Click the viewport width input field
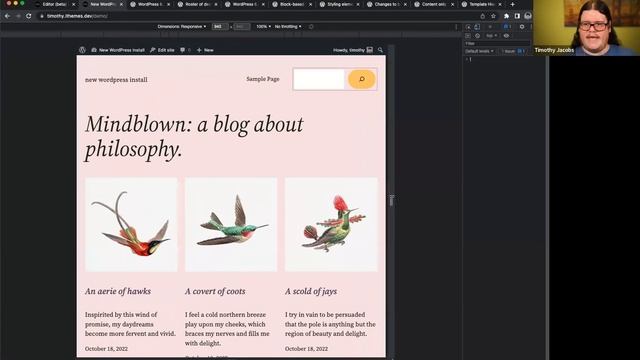 (220, 27)
